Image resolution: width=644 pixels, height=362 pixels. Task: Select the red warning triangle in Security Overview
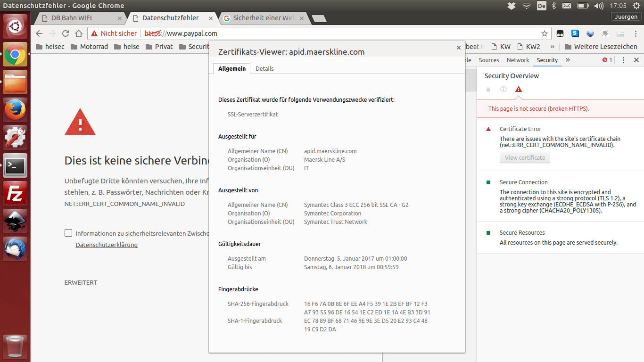(519, 89)
